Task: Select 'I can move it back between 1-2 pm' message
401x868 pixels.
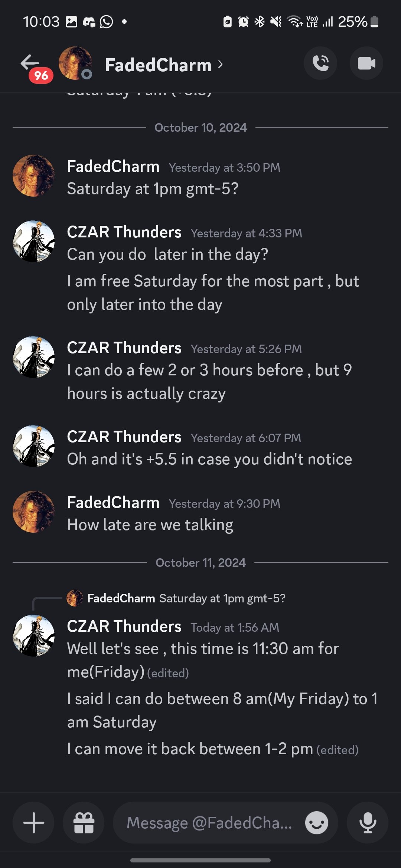Action: [190, 749]
